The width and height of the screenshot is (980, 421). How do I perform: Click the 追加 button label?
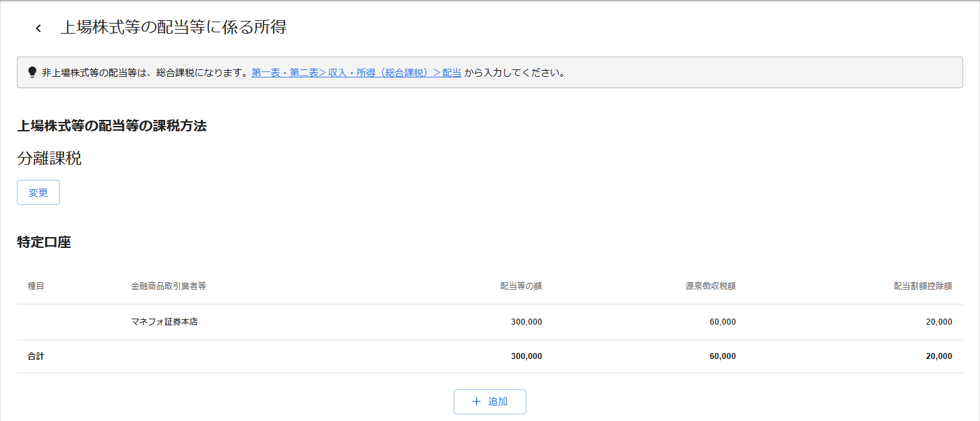pos(497,401)
